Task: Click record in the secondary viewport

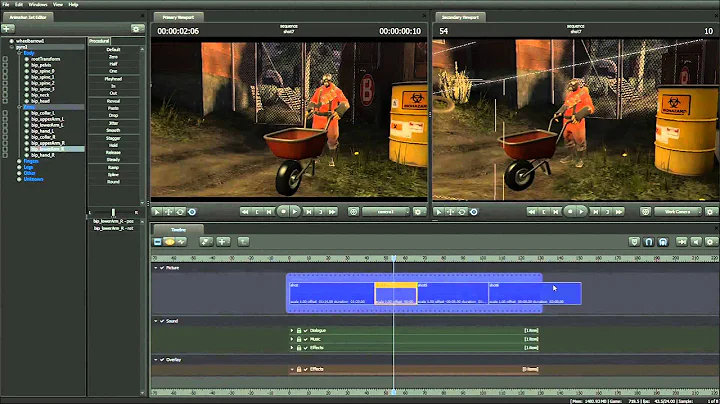Action: [570, 212]
